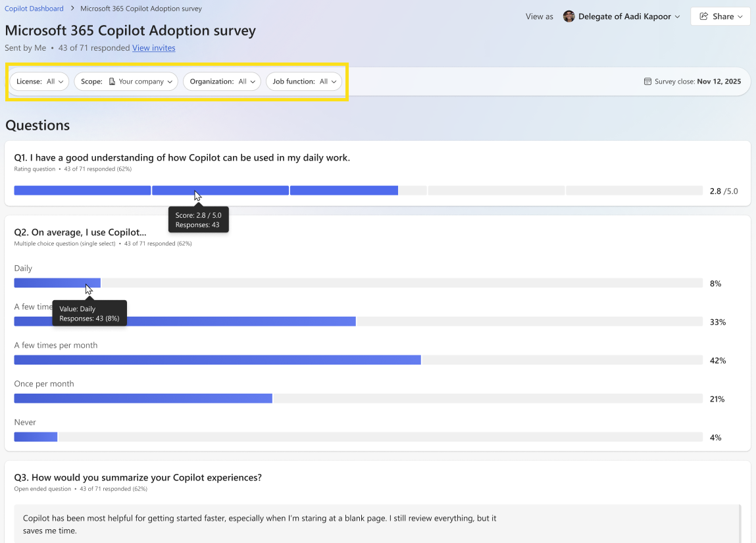Go to the Copilot Dashboard breadcrumb

coord(34,9)
